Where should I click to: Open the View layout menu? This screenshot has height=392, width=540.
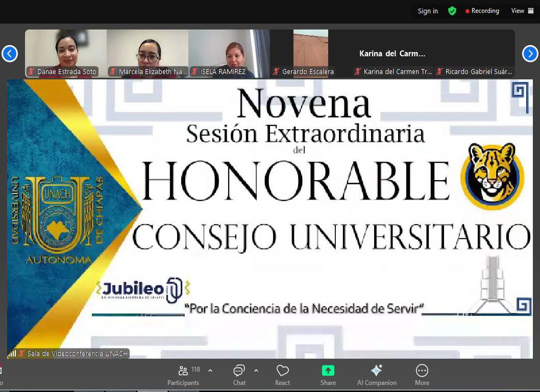pos(522,11)
